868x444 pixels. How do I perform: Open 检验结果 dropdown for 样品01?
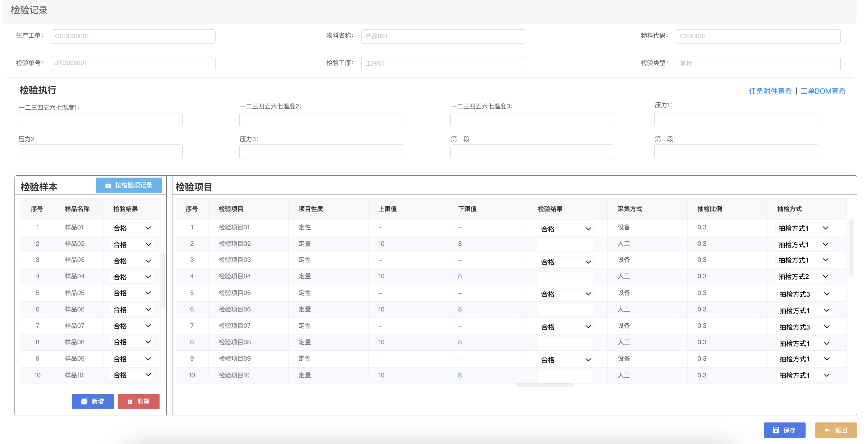(x=132, y=228)
